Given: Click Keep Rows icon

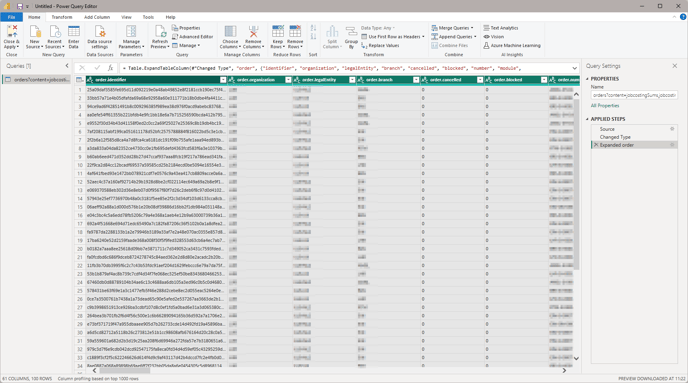Looking at the screenshot, I should (x=278, y=32).
